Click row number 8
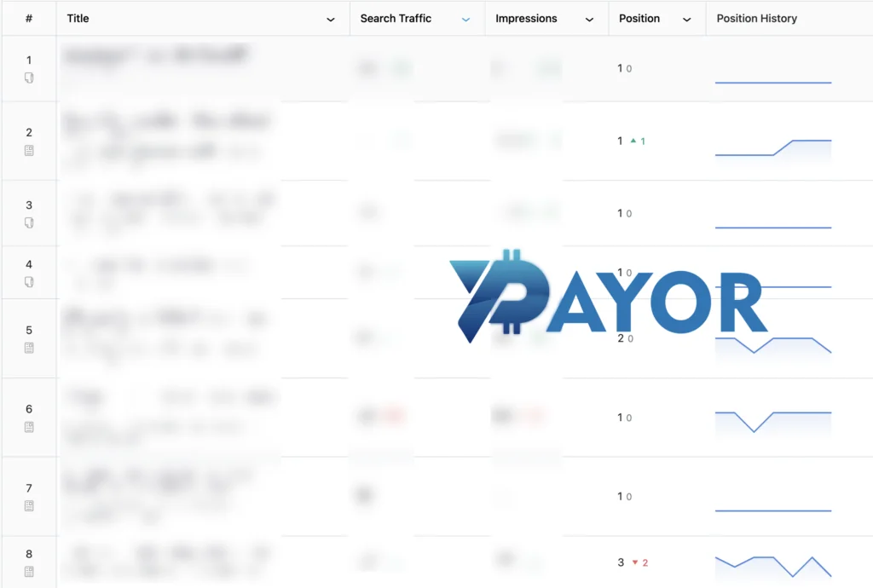The height and width of the screenshot is (588, 873). [x=29, y=554]
